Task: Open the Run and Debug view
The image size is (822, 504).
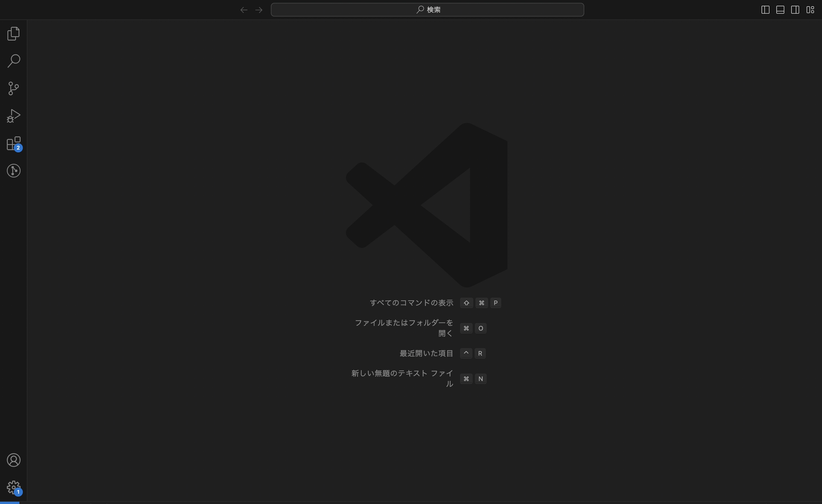Action: 13,116
